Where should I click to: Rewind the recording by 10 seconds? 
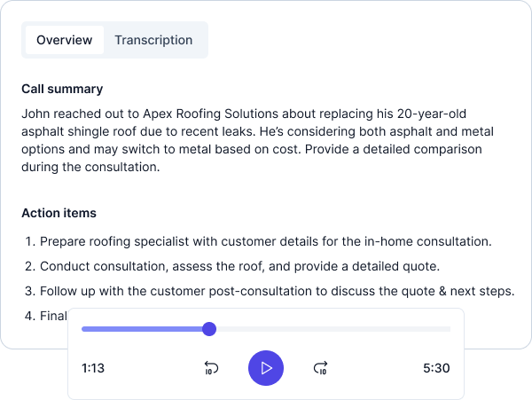(211, 368)
